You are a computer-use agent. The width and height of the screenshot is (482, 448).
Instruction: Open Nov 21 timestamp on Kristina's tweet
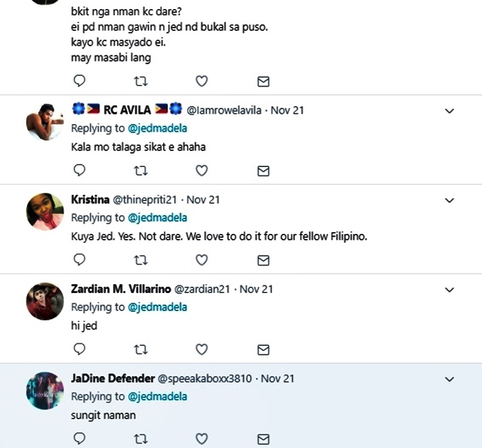coord(203,200)
